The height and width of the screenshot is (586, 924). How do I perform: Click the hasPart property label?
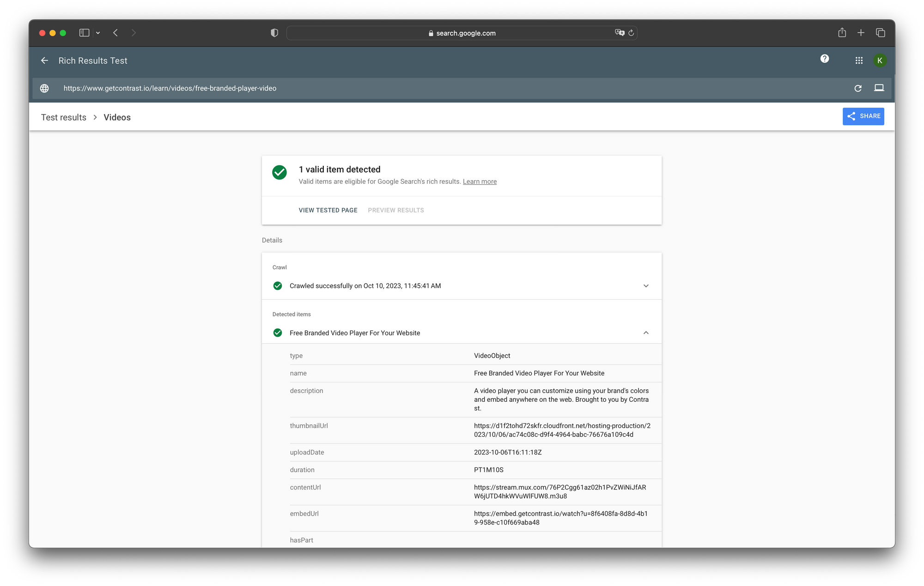pos(301,540)
